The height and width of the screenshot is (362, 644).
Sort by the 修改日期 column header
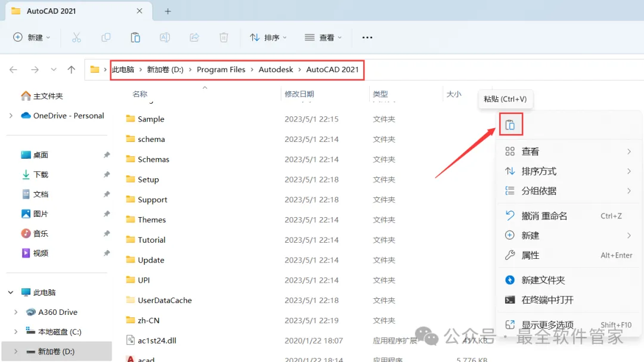point(299,94)
